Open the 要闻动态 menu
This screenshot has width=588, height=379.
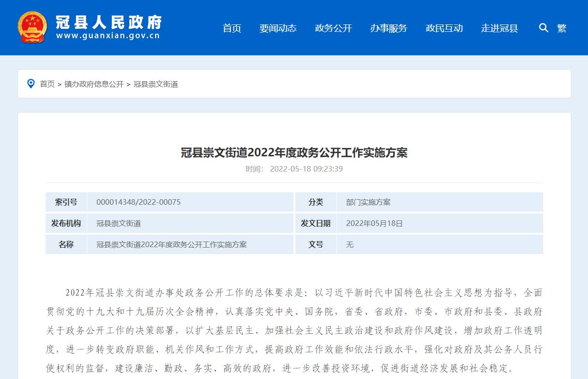click(278, 28)
